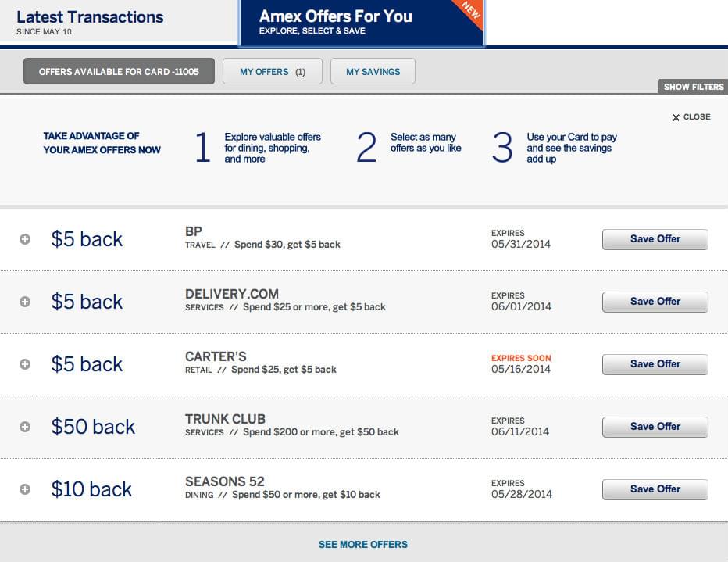Save the Delivery.com offer

tap(655, 302)
